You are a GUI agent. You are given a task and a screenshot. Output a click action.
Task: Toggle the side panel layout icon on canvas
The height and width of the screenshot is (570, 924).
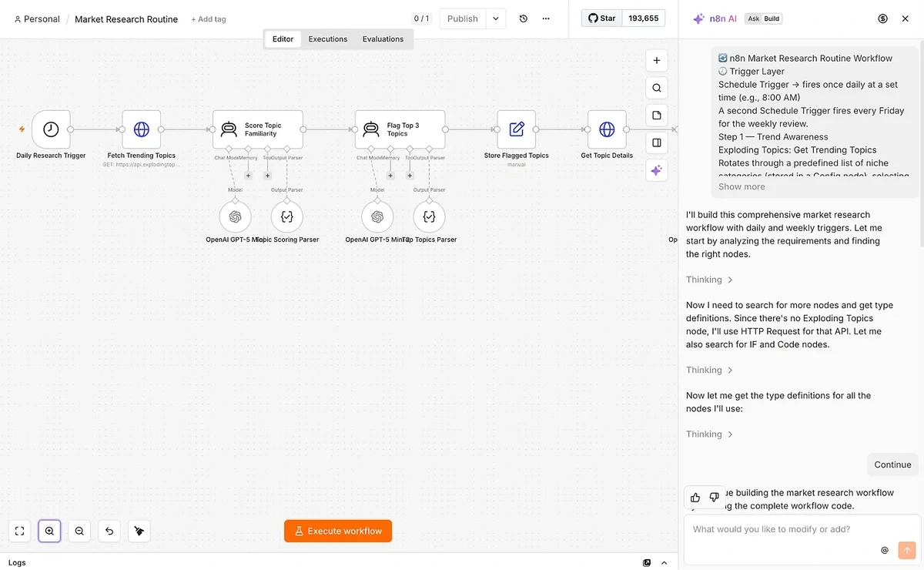[657, 142]
